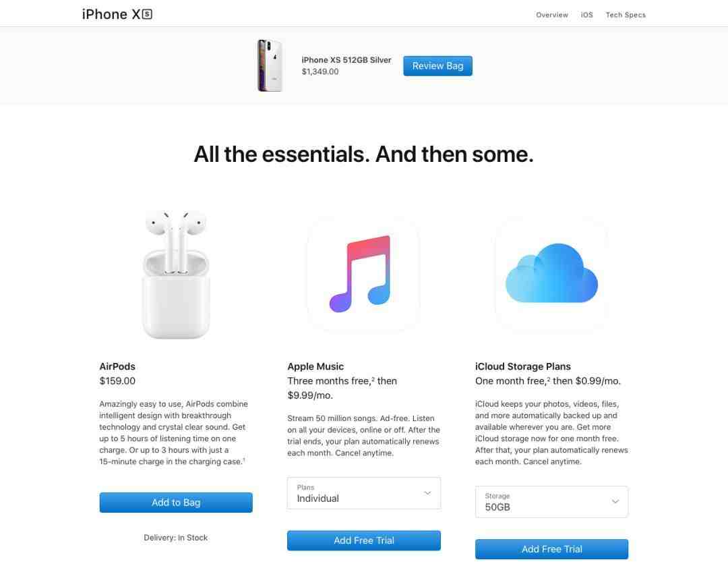Switch to the iOS tab
728x564 pixels.
[587, 15]
